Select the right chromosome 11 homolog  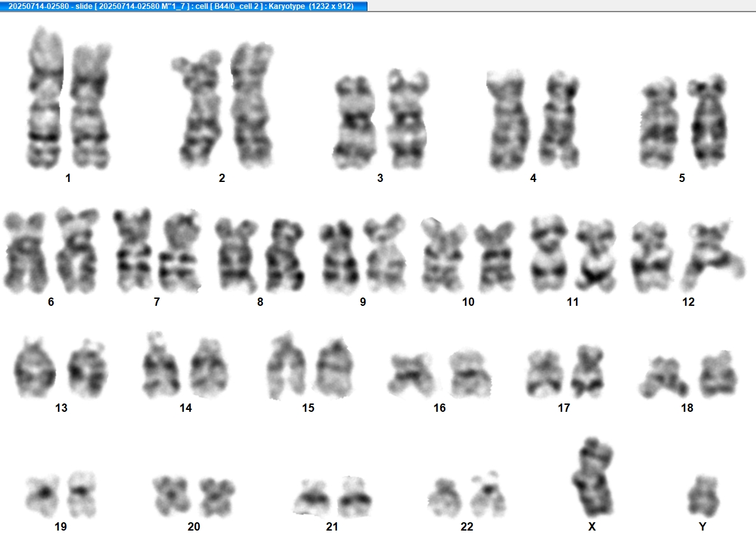pos(596,256)
